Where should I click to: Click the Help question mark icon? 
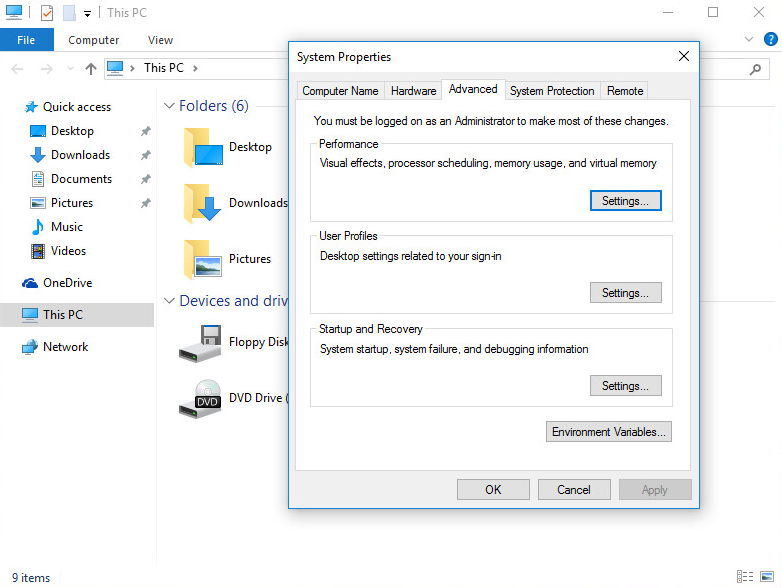pyautogui.click(x=771, y=40)
